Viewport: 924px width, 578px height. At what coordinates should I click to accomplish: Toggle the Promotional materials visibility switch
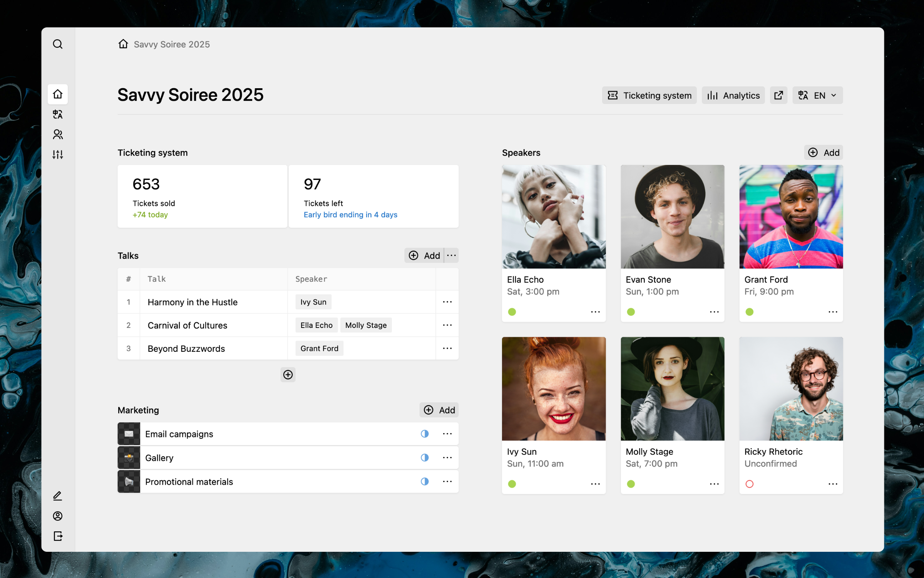click(424, 481)
